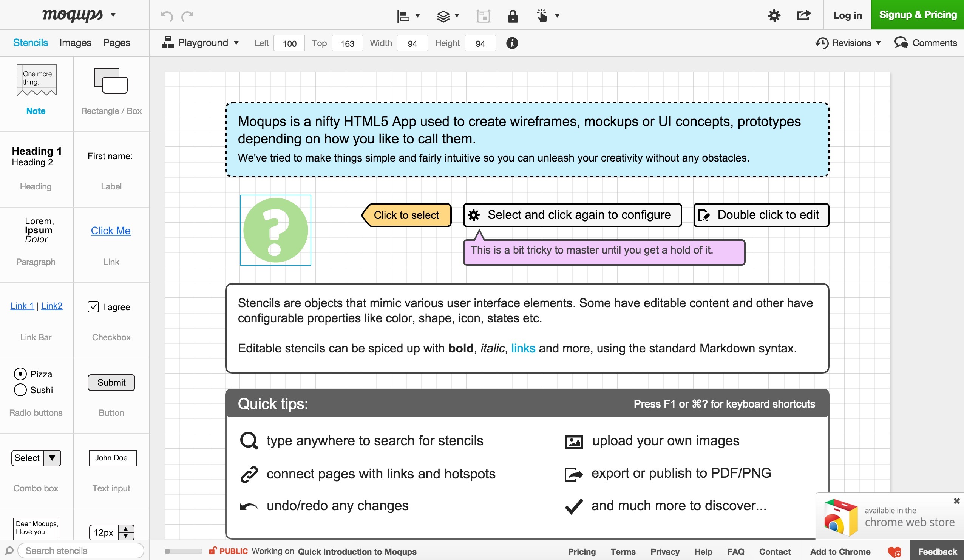Expand the Playground page dropdown
The image size is (964, 560).
click(203, 43)
